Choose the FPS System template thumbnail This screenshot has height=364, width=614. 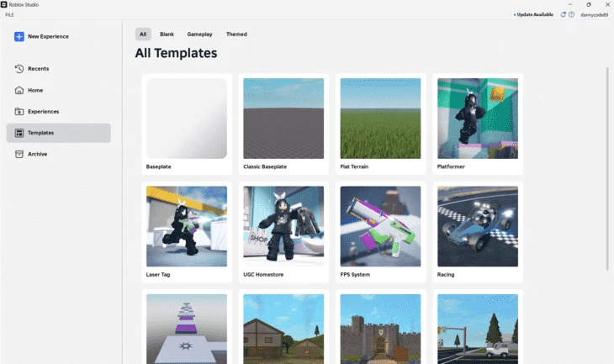click(x=381, y=227)
